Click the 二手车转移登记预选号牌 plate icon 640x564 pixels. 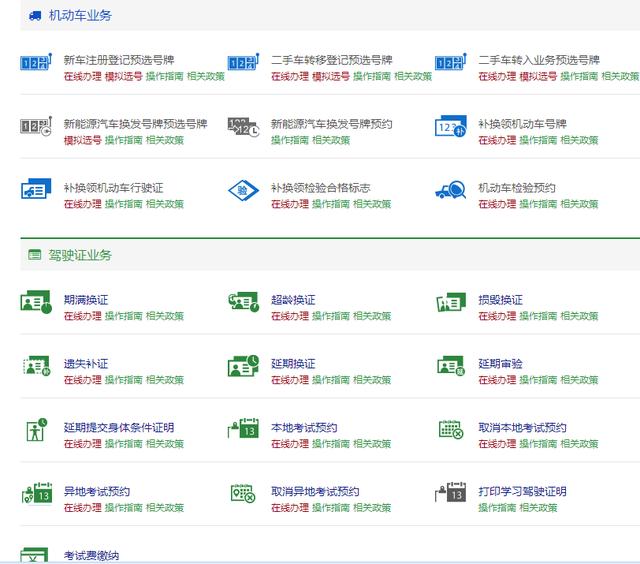coord(244,62)
